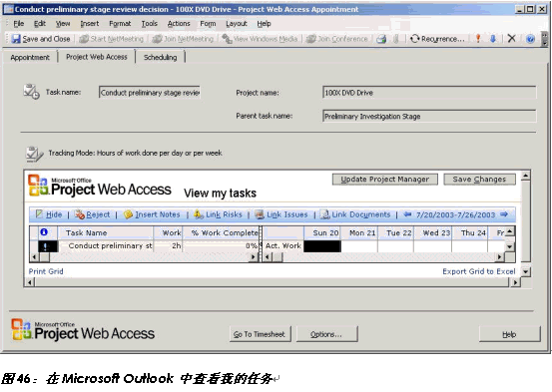Click left arrow of panel horizontal scrollbar
The height and width of the screenshot is (392, 552).
coord(30,282)
